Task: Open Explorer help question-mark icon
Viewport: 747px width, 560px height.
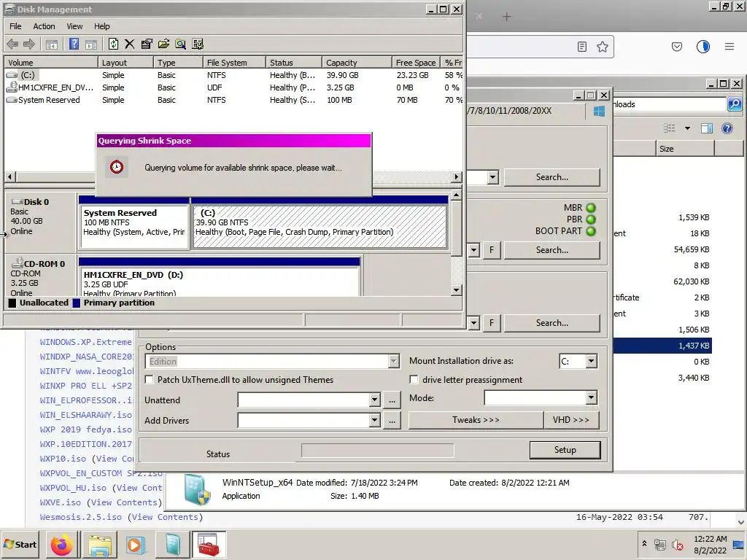Action: tap(727, 128)
